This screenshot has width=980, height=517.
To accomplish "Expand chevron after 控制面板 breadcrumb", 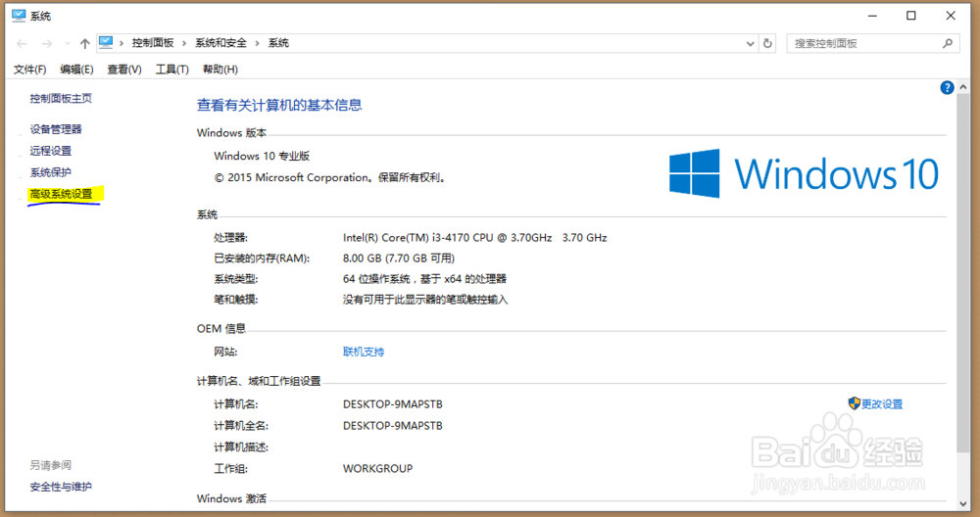I will click(184, 43).
